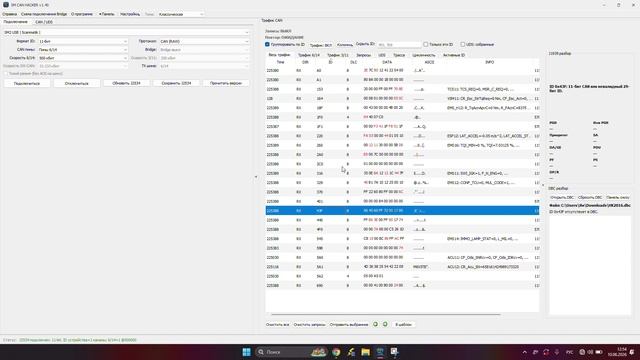Enable the only this ID checkbox
The height and width of the screenshot is (360, 640).
point(426,44)
